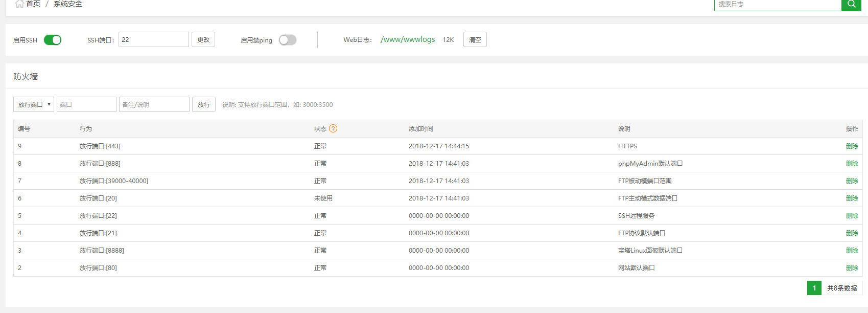Enable the 启用禁ping switch
The image size is (868, 313).
point(288,40)
